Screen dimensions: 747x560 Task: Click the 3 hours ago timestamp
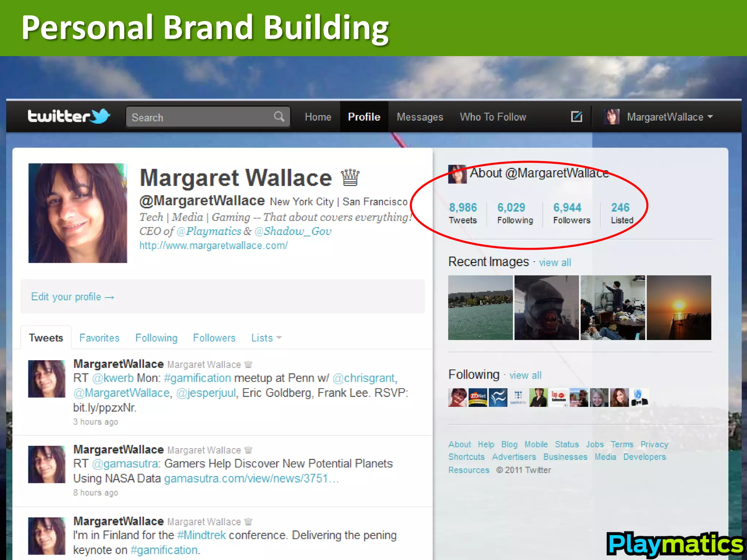(x=96, y=422)
